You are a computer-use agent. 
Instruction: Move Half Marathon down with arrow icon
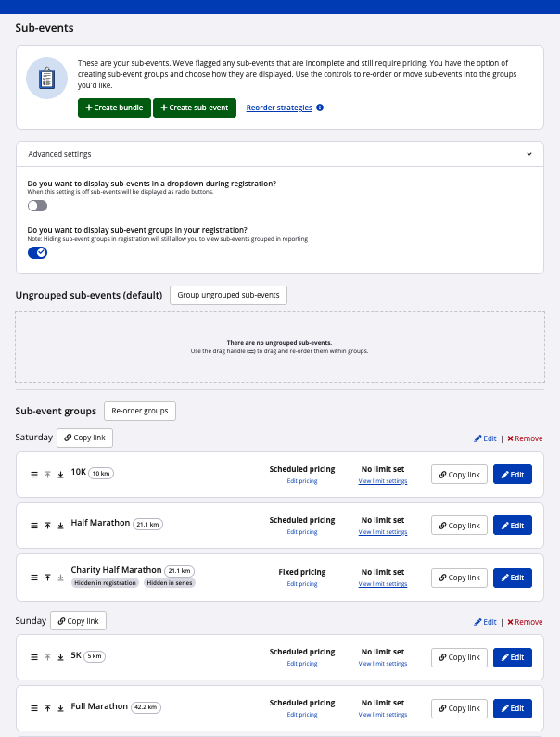pyautogui.click(x=60, y=526)
